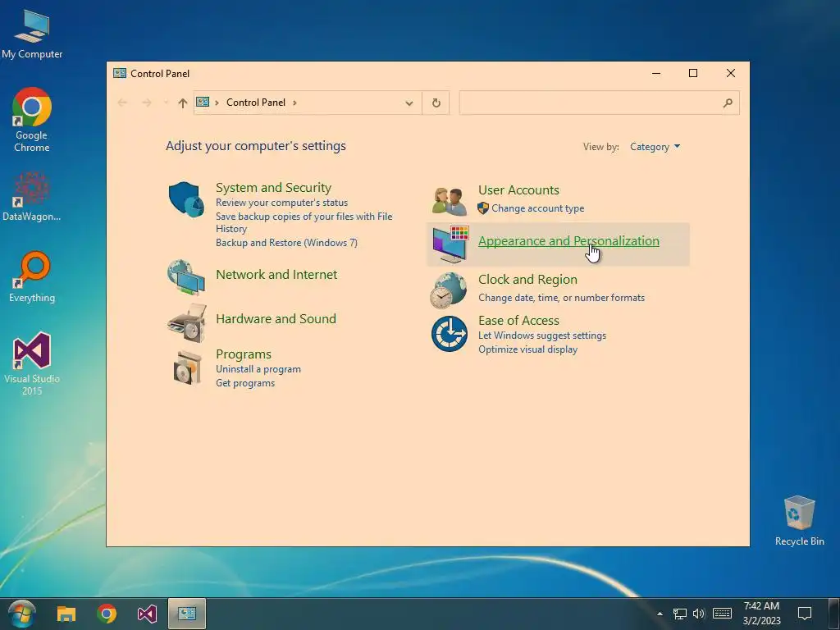
Task: Click Let Windows suggest settings
Action: 542,336
